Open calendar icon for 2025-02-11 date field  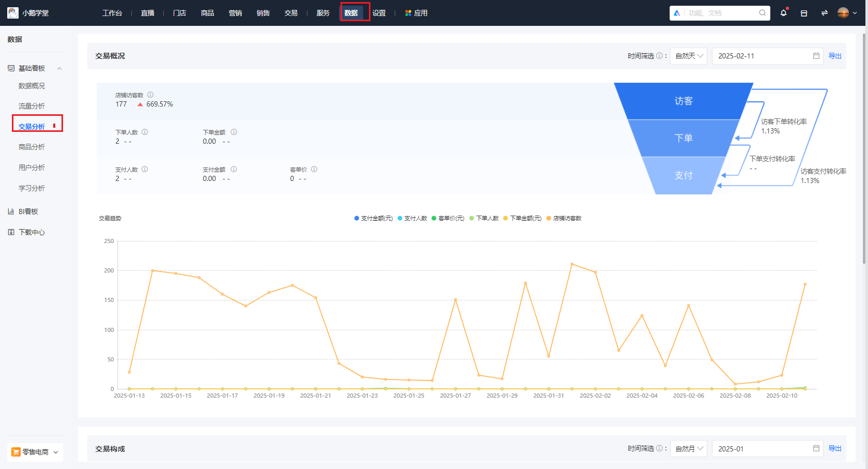click(816, 56)
